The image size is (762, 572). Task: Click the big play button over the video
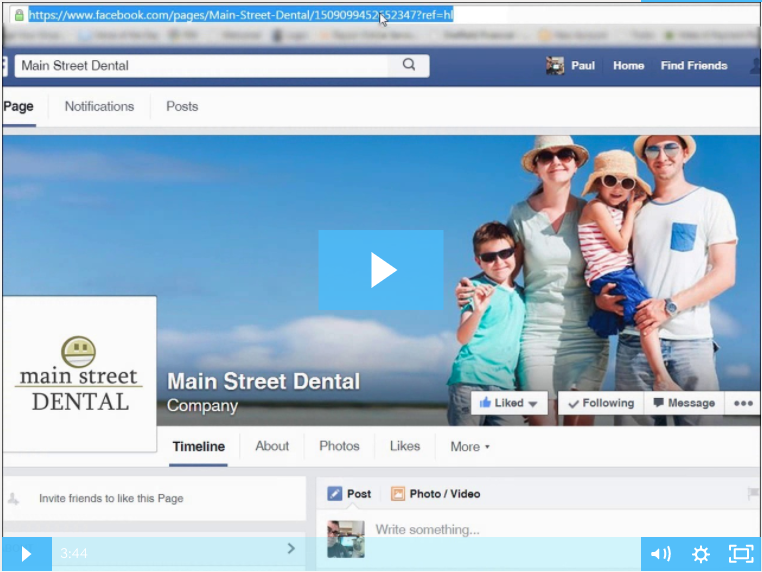coord(381,270)
